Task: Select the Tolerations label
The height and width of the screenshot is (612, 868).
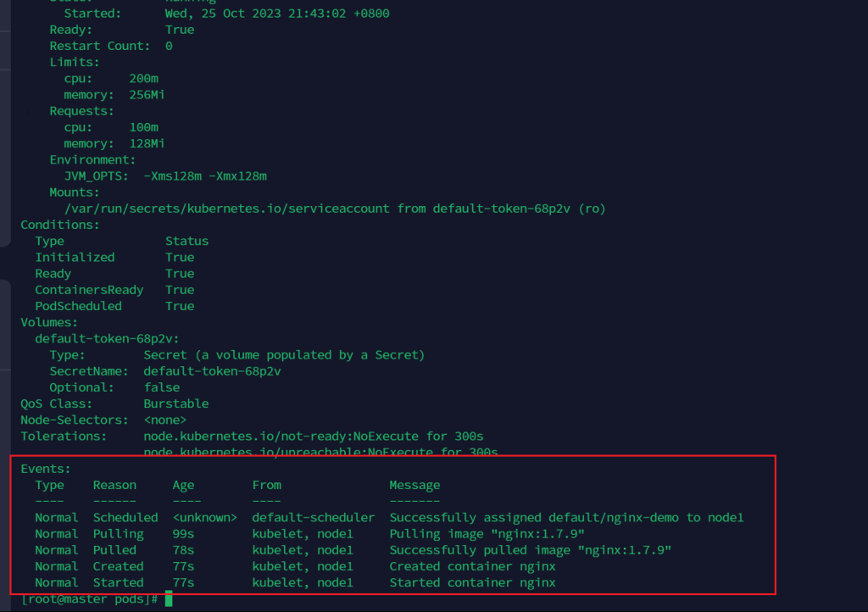Action: (x=64, y=436)
